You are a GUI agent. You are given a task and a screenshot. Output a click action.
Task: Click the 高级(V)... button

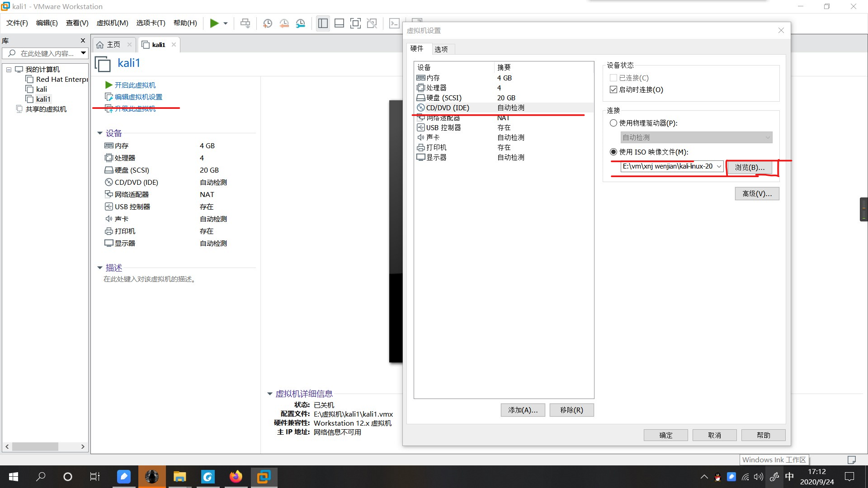point(757,193)
